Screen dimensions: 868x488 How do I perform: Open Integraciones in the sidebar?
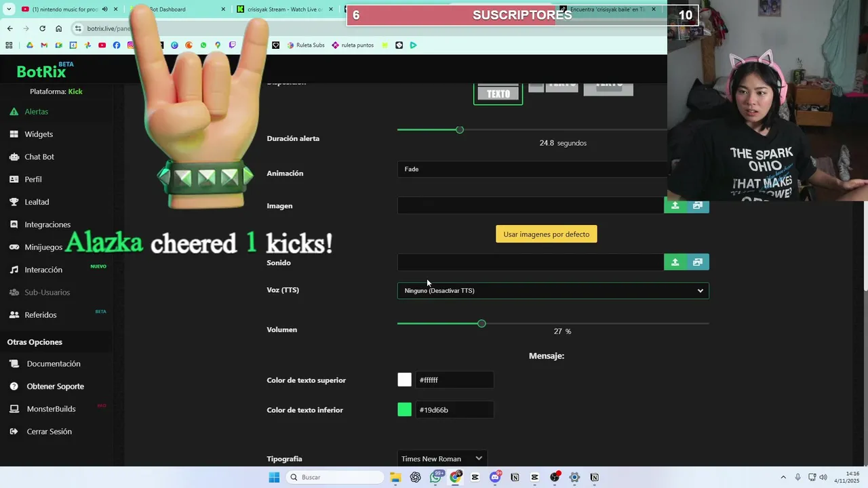[47, 224]
